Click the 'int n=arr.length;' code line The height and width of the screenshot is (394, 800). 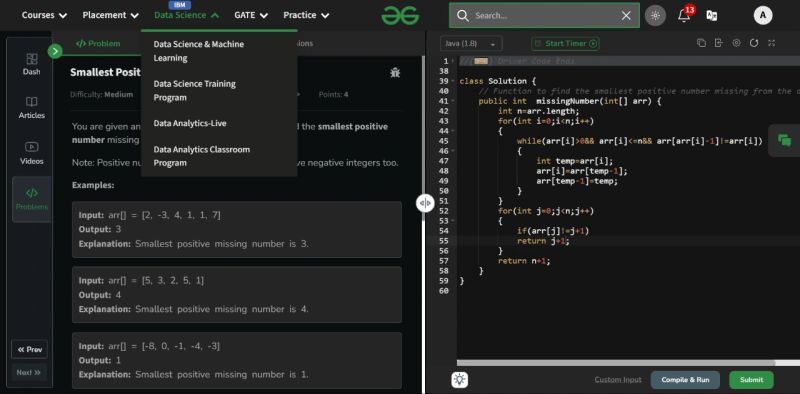(x=539, y=111)
